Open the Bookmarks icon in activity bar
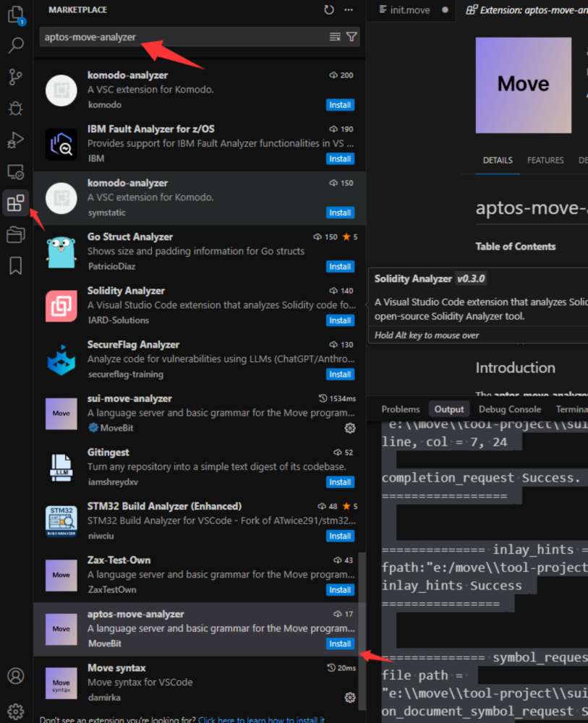Image resolution: width=588 pixels, height=723 pixels. (16, 265)
